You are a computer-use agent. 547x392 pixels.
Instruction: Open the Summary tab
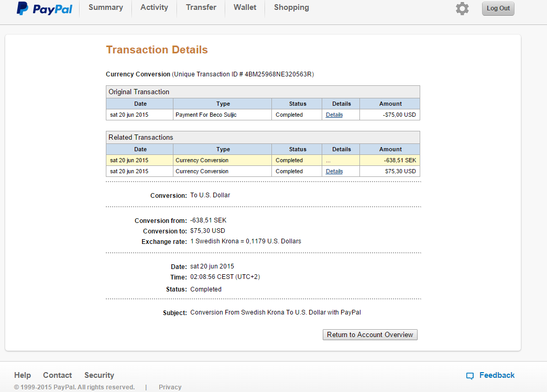(x=106, y=7)
